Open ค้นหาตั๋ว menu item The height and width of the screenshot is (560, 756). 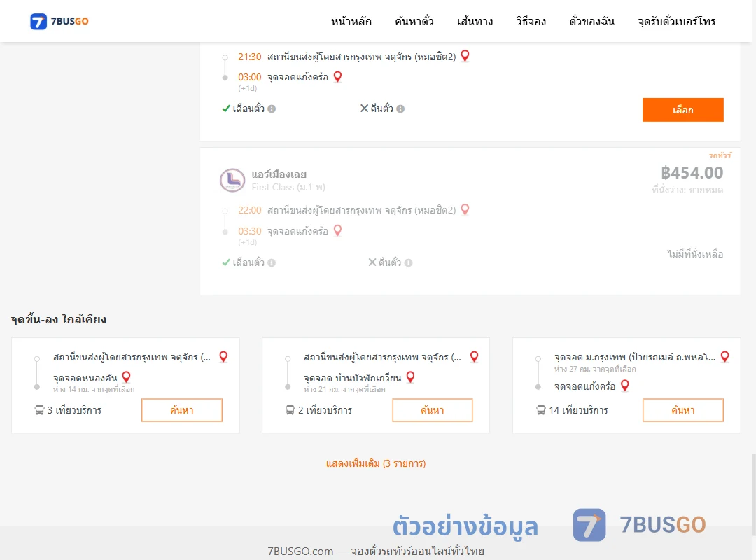pyautogui.click(x=414, y=21)
